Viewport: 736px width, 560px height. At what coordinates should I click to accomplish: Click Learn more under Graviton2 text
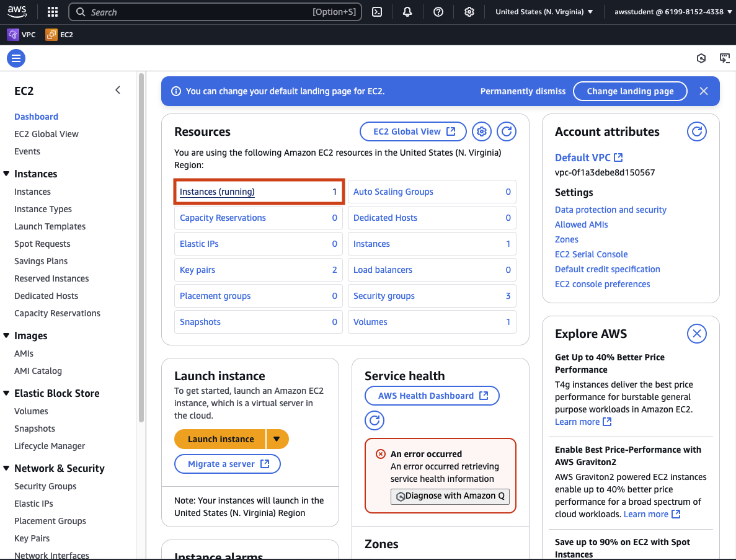pyautogui.click(x=652, y=514)
